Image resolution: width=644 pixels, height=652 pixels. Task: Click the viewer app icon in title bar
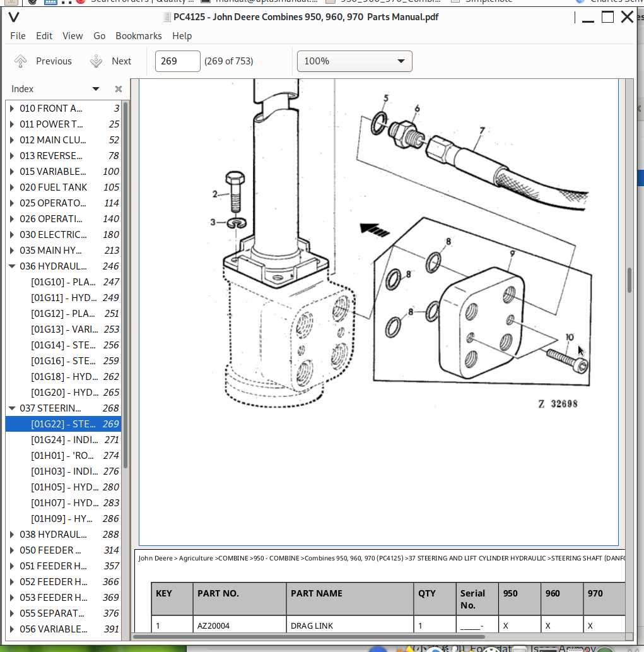coord(14,17)
